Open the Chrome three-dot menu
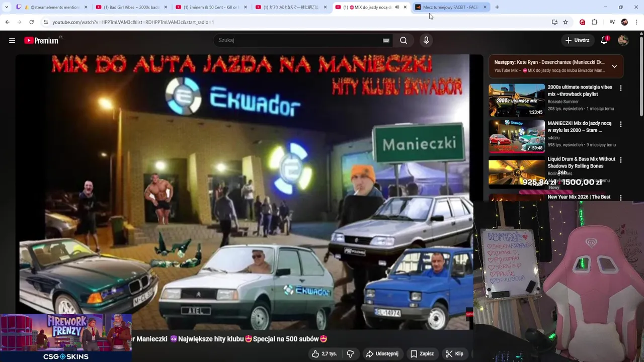The width and height of the screenshot is (644, 362). (637, 22)
